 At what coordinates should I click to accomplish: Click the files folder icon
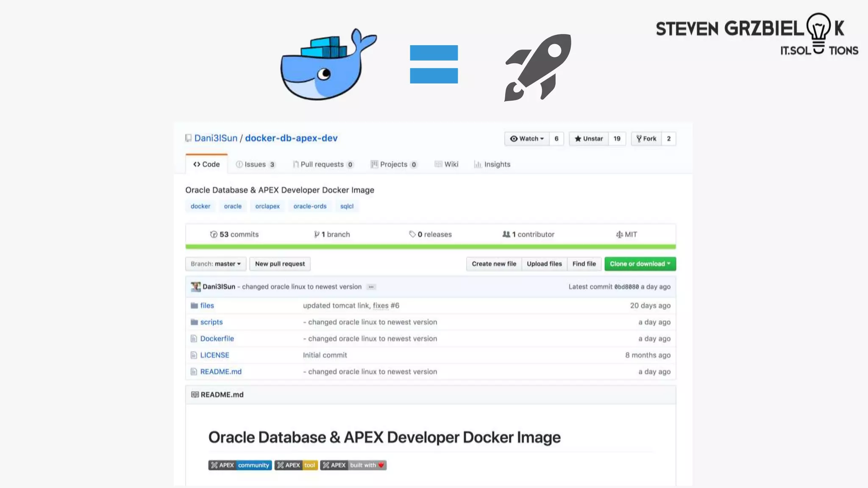pyautogui.click(x=194, y=305)
